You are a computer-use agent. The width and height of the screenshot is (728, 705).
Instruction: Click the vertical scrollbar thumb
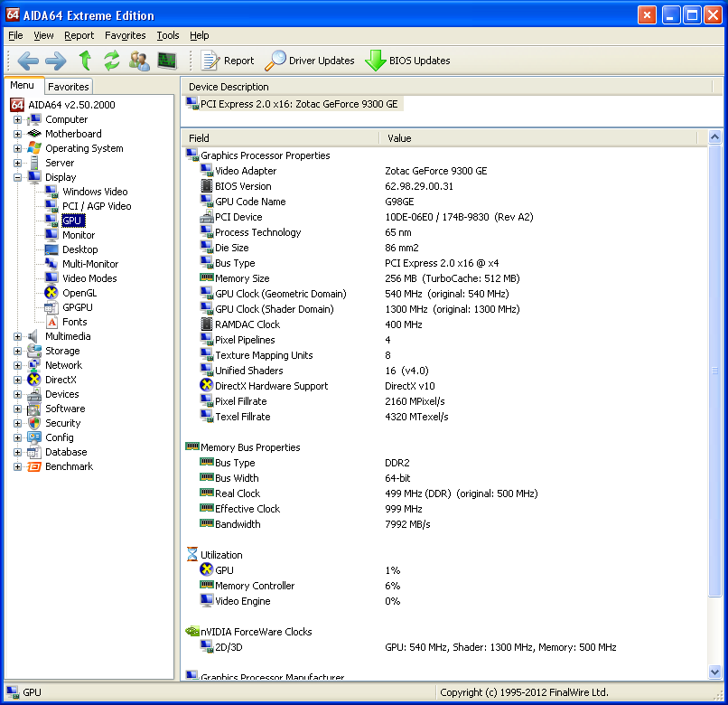pos(715,371)
